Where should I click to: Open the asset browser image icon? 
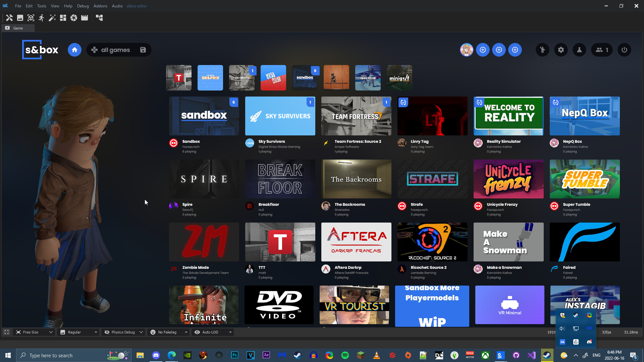point(20,18)
